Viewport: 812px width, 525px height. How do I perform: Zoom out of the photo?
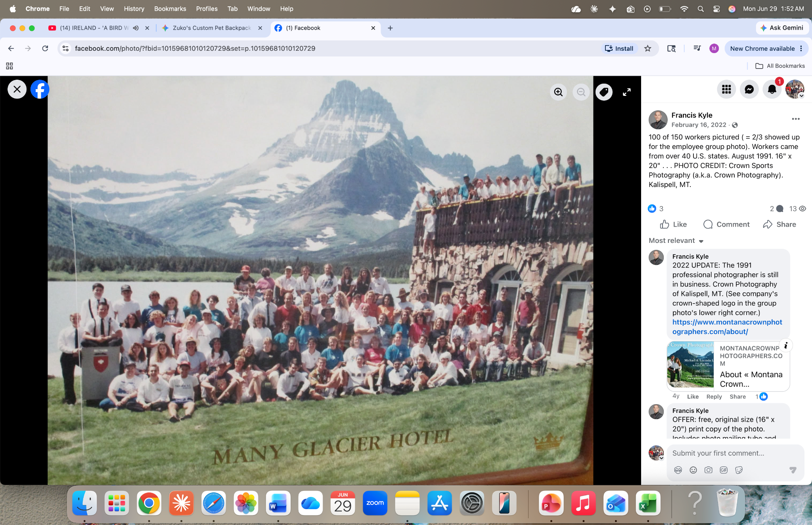581,92
